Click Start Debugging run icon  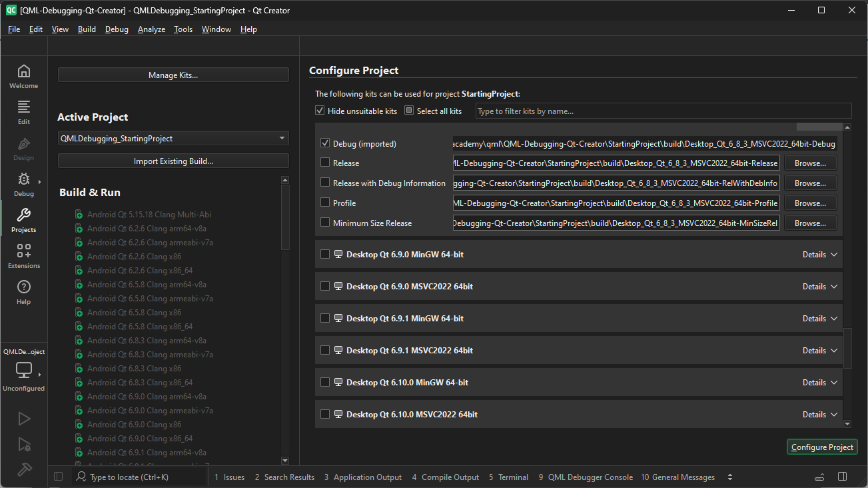pyautogui.click(x=24, y=444)
